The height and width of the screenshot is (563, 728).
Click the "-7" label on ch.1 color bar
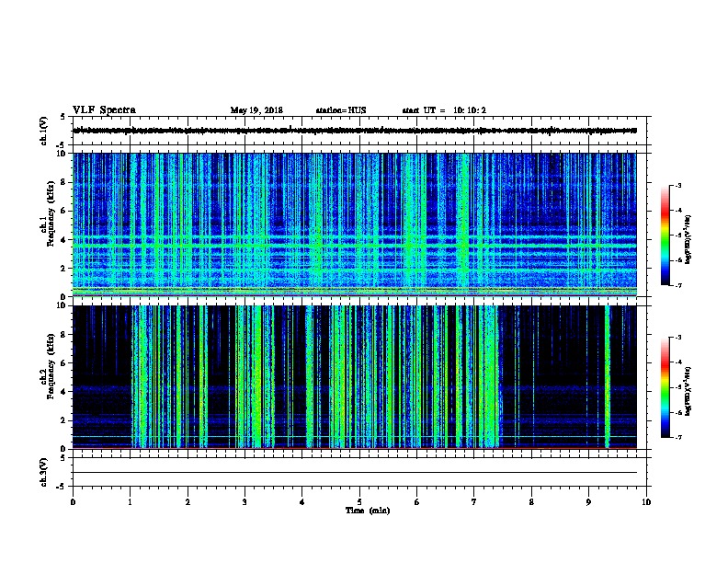pyautogui.click(x=677, y=285)
